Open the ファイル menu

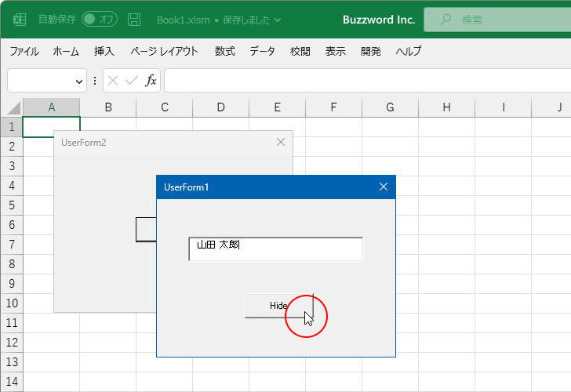pyautogui.click(x=24, y=51)
